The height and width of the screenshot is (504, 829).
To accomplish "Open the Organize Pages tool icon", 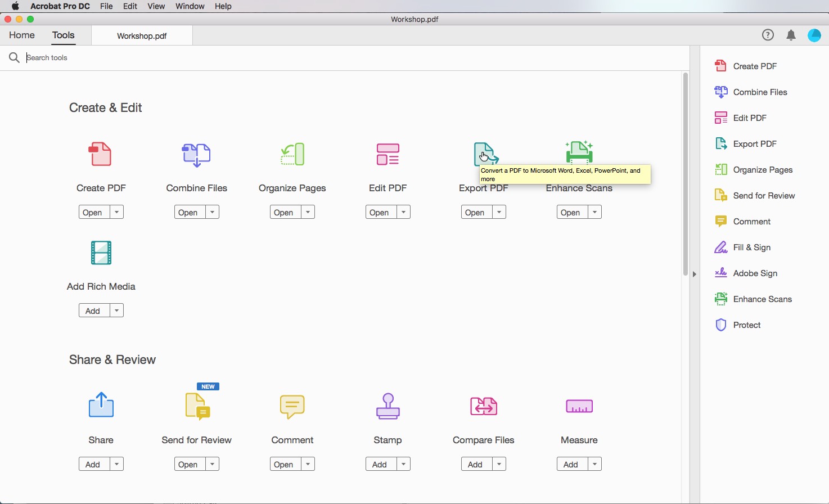I will (292, 154).
